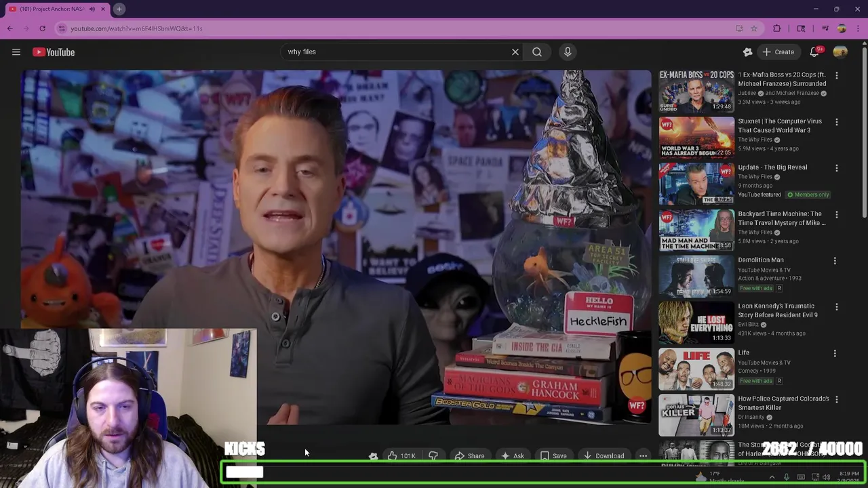Open YouTube account avatar menu
Screen dimensions: 868x488
pos(840,52)
